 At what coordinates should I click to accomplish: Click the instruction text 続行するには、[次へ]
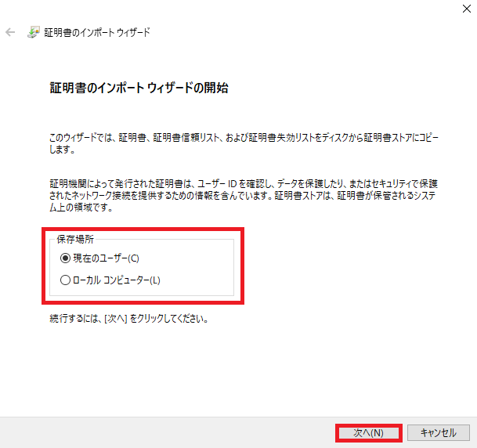[129, 319]
